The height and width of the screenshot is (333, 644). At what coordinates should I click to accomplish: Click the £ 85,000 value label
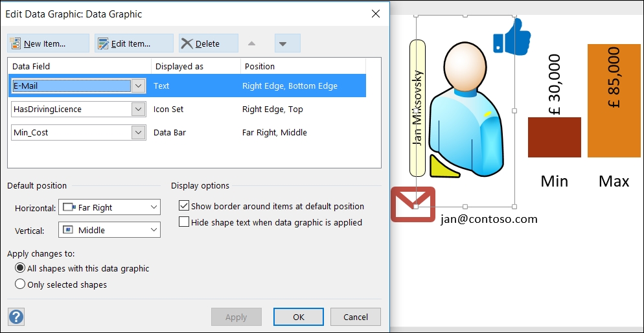tap(614, 78)
